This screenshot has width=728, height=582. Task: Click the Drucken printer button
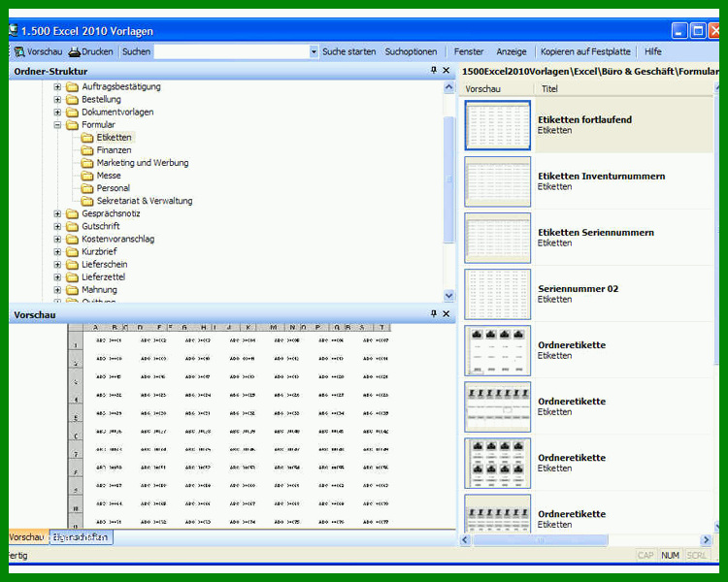point(90,51)
